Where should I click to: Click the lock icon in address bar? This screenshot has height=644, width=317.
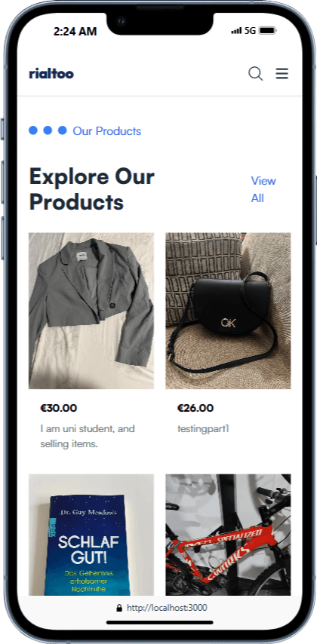(119, 608)
